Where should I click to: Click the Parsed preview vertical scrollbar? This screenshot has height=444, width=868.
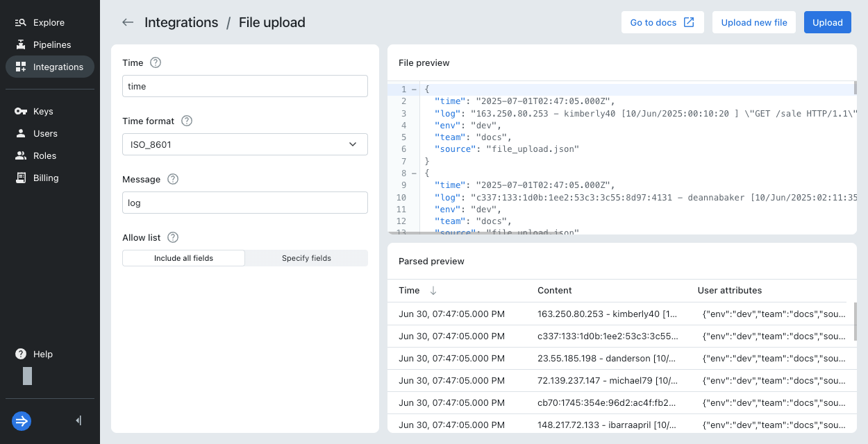855,321
